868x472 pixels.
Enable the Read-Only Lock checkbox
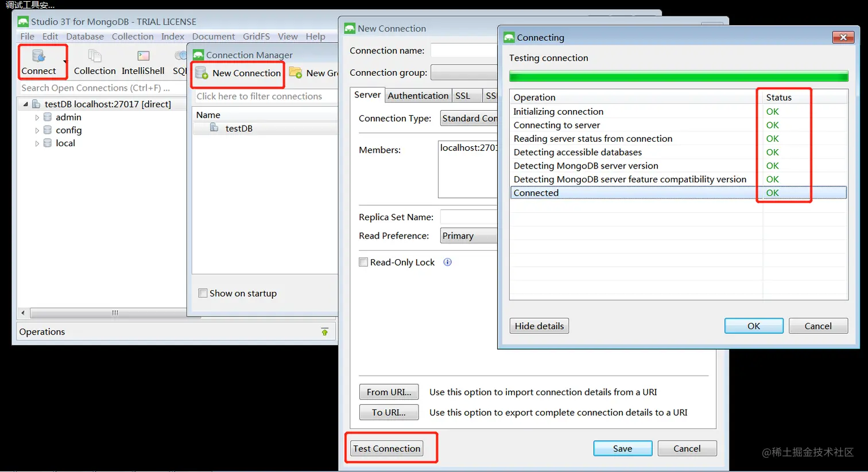coord(363,262)
